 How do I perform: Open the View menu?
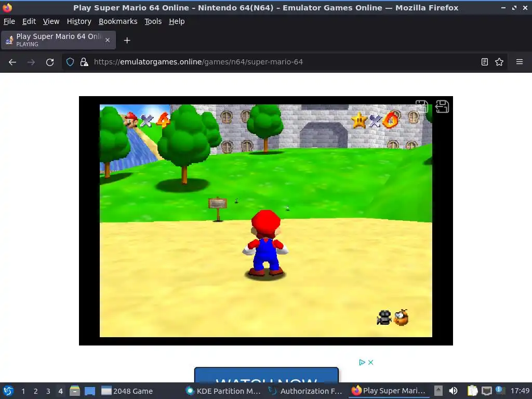point(51,21)
